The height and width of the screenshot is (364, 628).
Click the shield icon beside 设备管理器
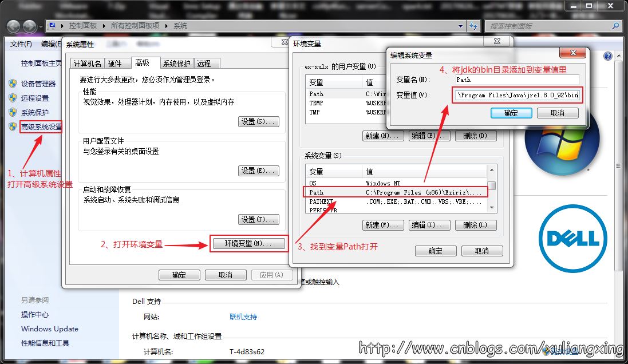coord(13,83)
